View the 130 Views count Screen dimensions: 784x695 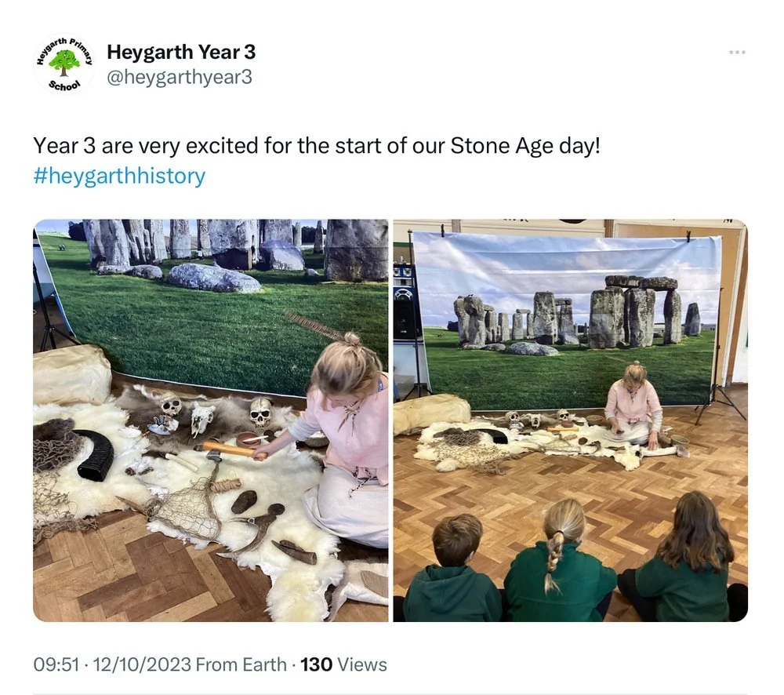(x=343, y=664)
